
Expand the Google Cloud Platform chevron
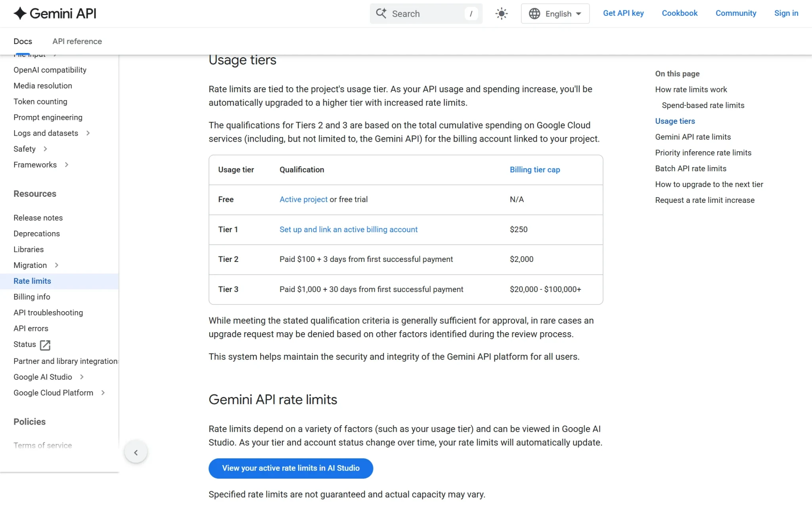[x=103, y=393]
